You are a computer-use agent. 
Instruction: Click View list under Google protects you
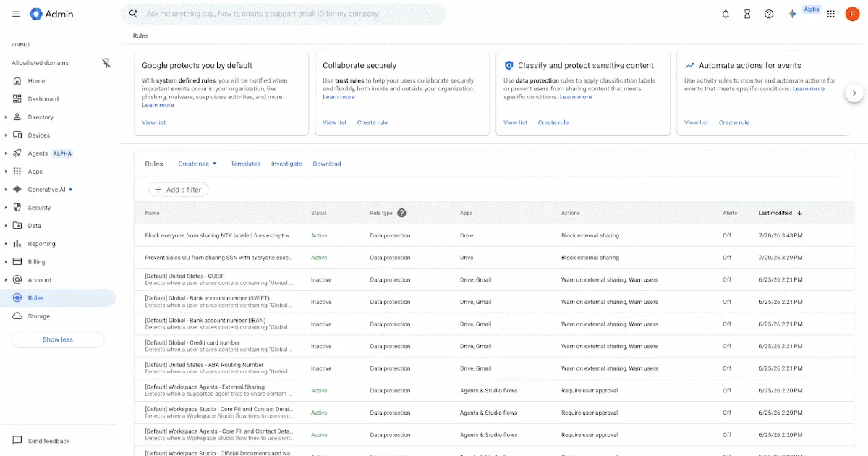click(154, 122)
